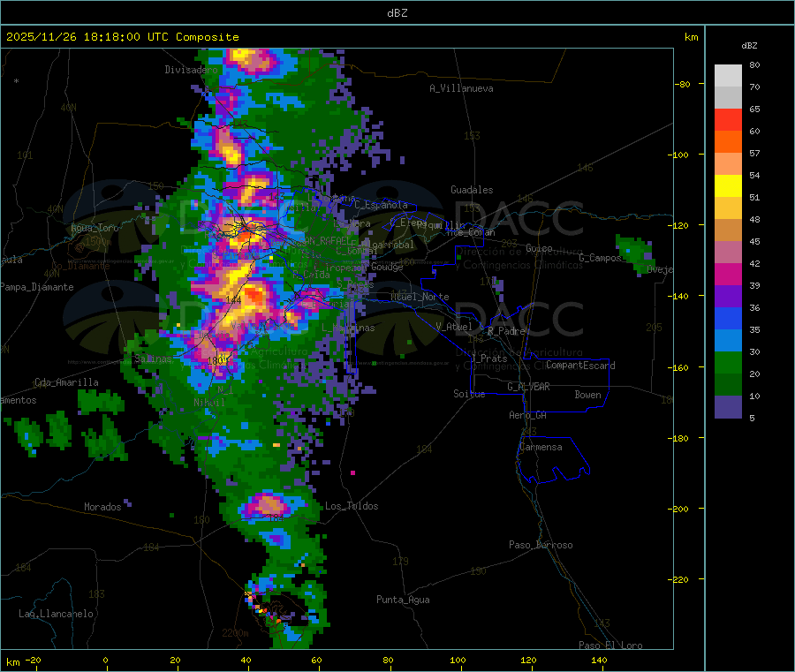The width and height of the screenshot is (795, 672).
Task: Click the Lag.Llancanelo map label
Action: pos(56,614)
